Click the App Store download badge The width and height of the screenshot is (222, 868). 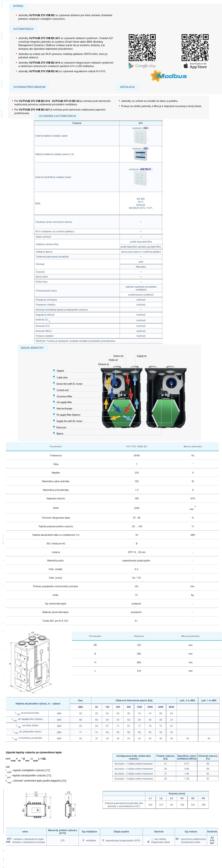point(195,66)
